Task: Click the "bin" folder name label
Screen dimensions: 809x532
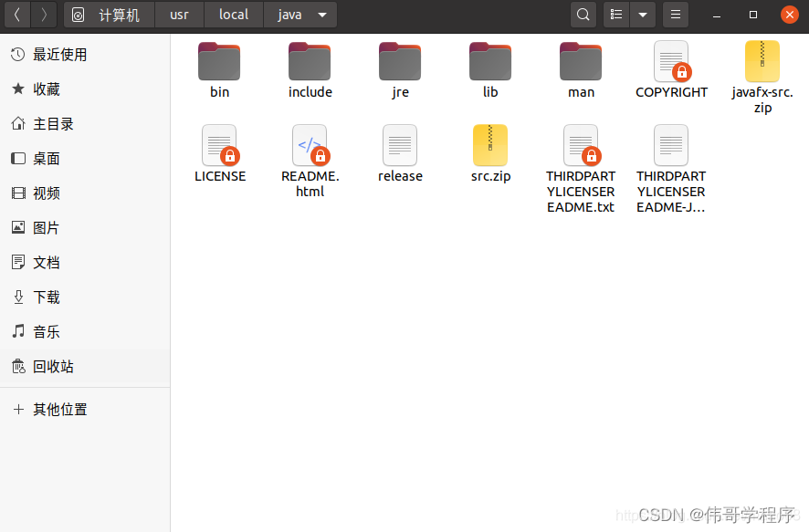Action: click(x=219, y=92)
